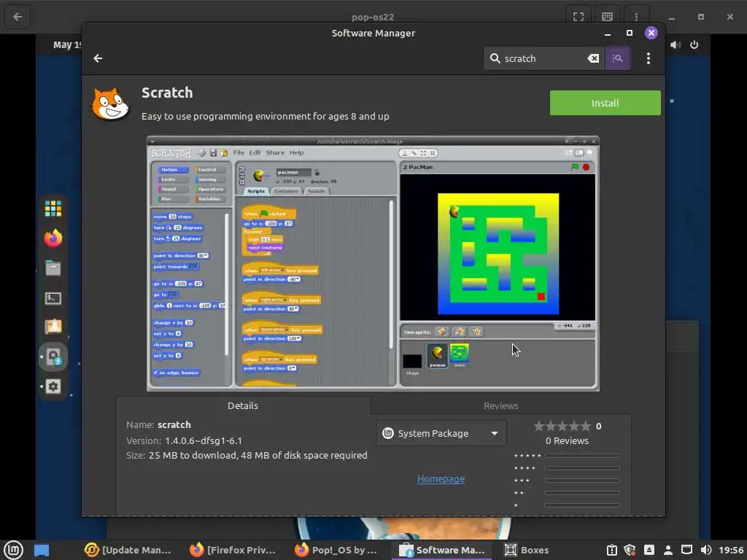Switch to the Details tab
Viewport: 747px width, 560px height.
[243, 405]
